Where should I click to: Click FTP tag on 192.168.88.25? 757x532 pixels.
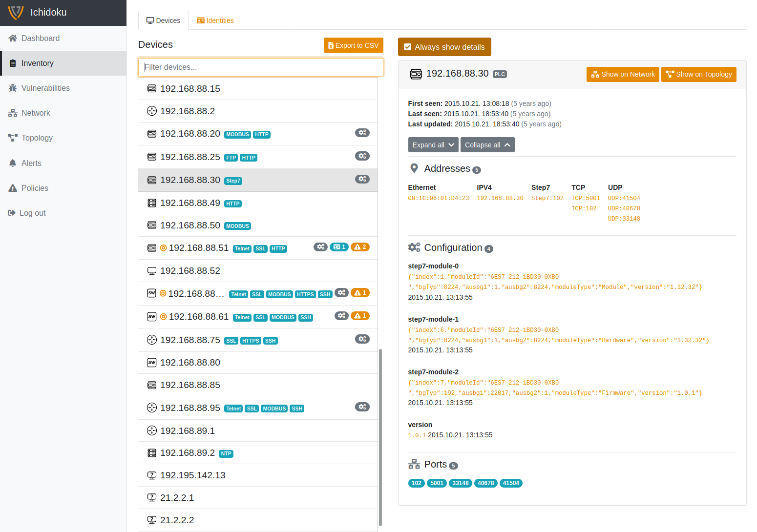click(231, 158)
